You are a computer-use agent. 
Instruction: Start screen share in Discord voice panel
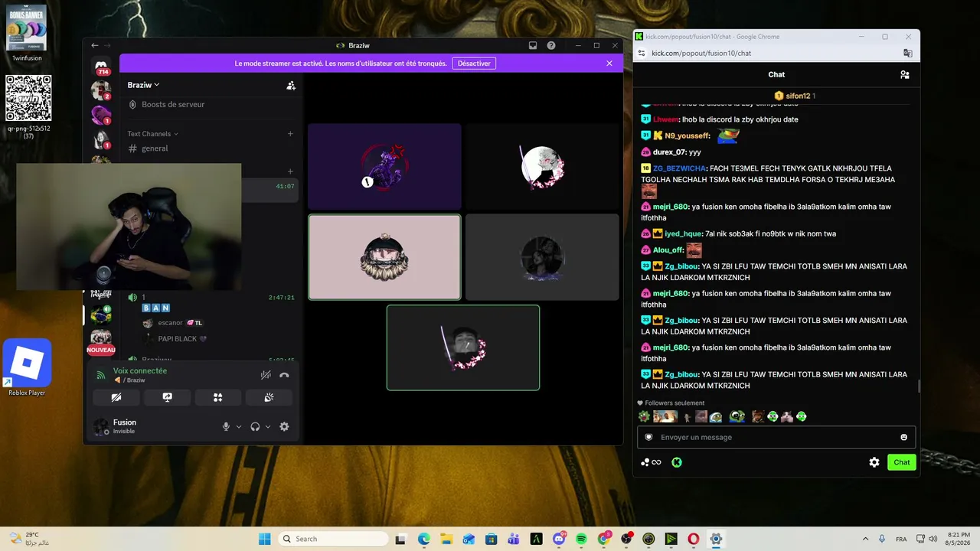167,397
